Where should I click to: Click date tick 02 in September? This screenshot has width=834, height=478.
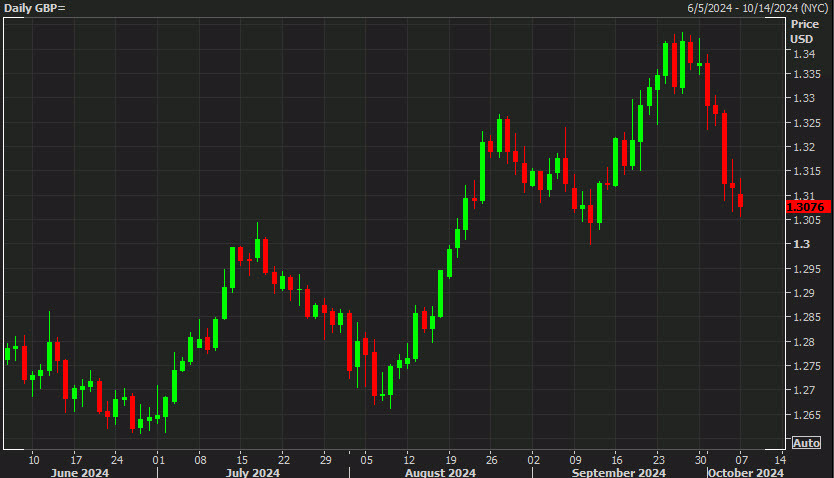pyautogui.click(x=533, y=460)
